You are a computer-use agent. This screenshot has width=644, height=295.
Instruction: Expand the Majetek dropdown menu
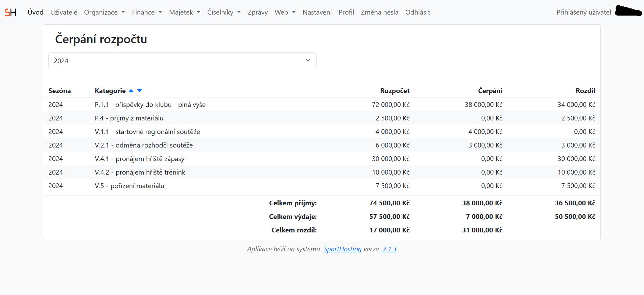185,12
